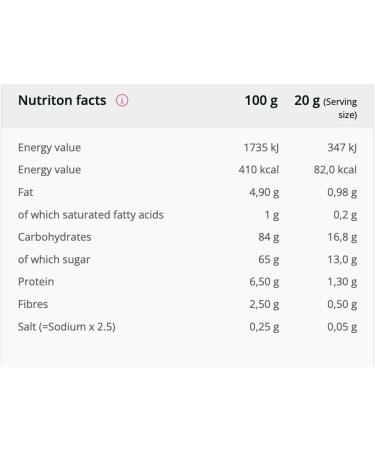Select the Fat row label

(26, 192)
